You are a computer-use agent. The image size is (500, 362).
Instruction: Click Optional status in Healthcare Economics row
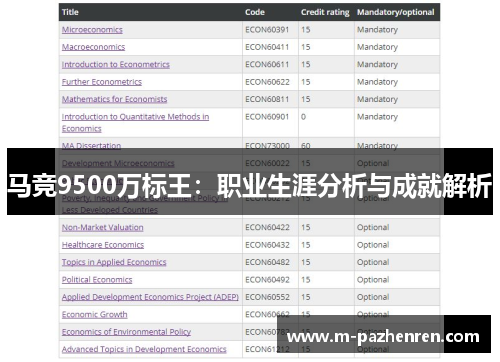pos(373,245)
